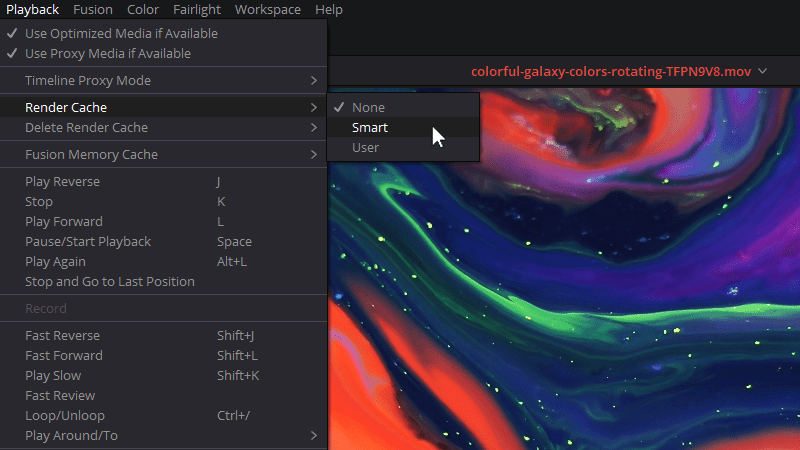Click the galaxy video preview
Viewport: 800px width, 450px height.
click(600, 300)
